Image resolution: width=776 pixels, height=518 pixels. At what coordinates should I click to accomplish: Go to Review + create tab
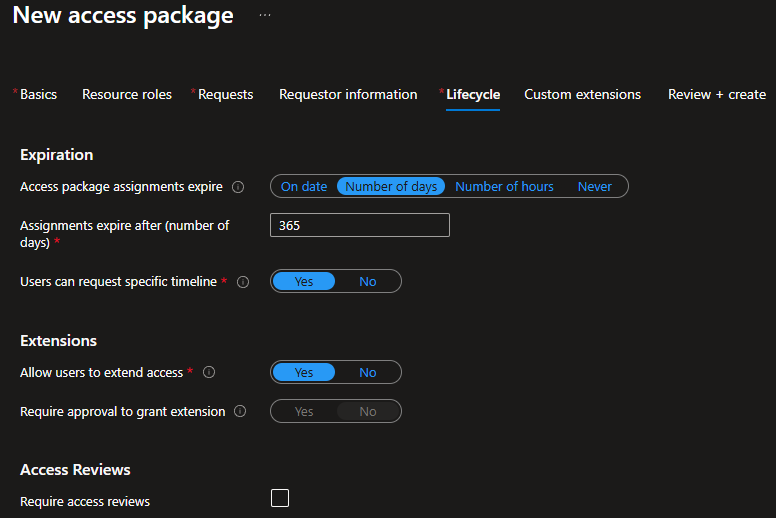pyautogui.click(x=717, y=94)
